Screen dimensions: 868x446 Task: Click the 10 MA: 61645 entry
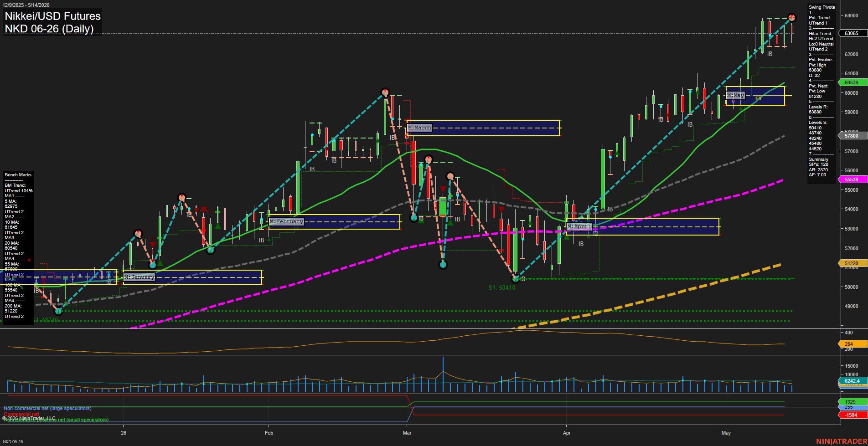(x=11, y=225)
